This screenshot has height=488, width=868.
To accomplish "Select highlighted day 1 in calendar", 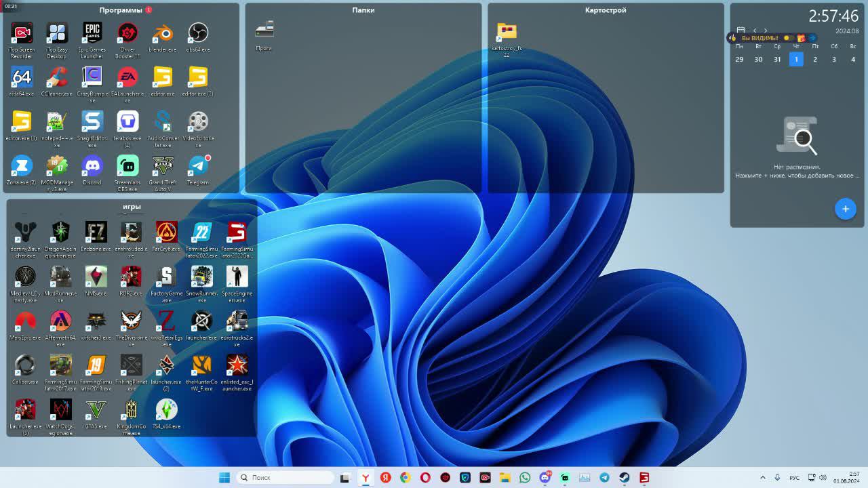I will point(796,60).
